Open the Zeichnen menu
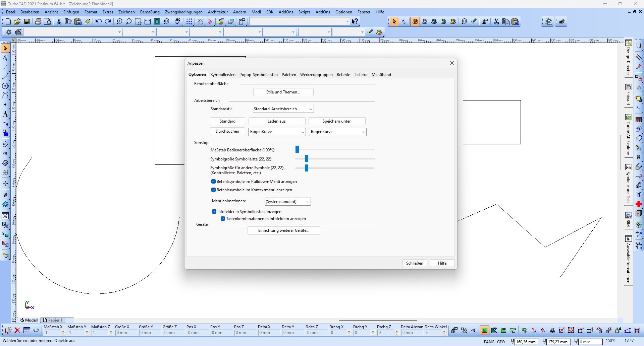This screenshot has height=346, width=644. (x=126, y=12)
